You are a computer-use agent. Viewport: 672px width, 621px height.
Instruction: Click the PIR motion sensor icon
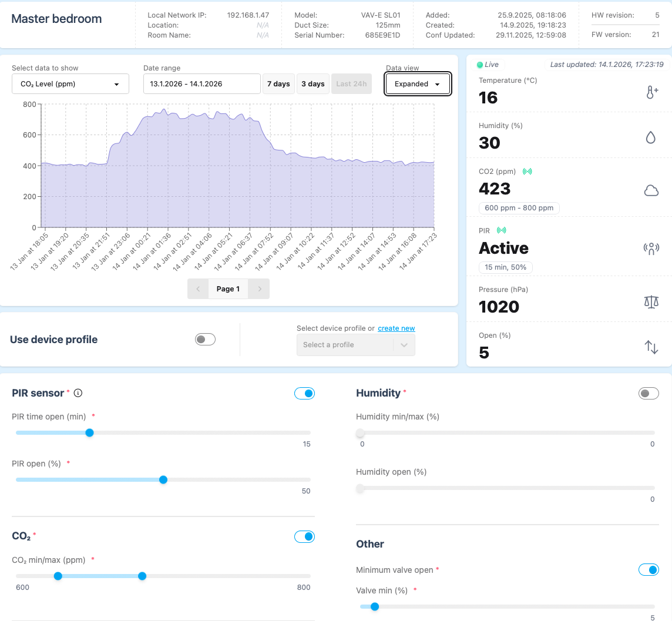click(651, 249)
